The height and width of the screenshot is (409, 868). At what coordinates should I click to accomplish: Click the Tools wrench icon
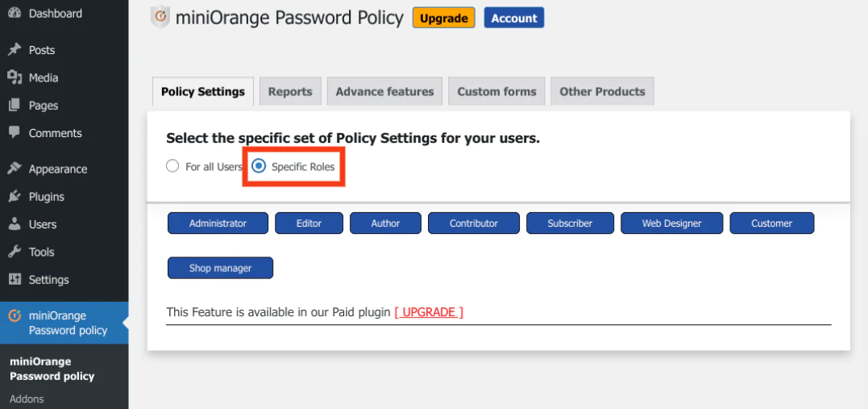(15, 252)
